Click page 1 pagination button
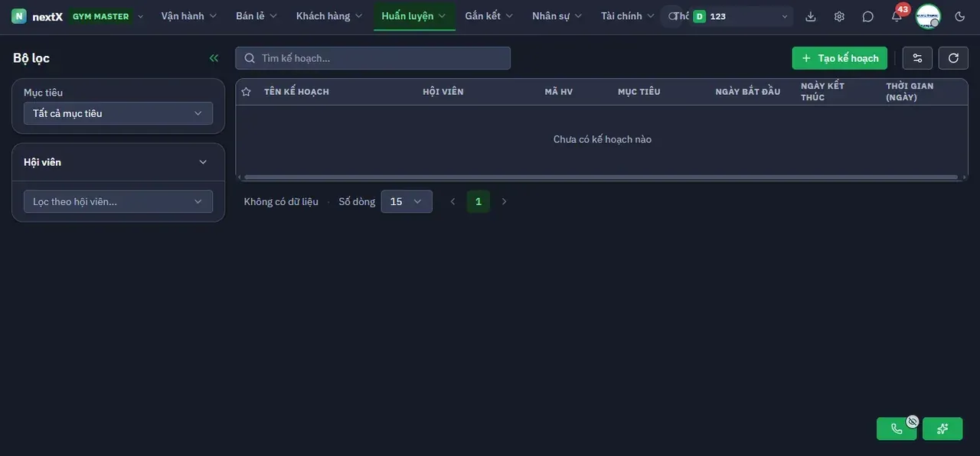980x456 pixels. pos(479,201)
